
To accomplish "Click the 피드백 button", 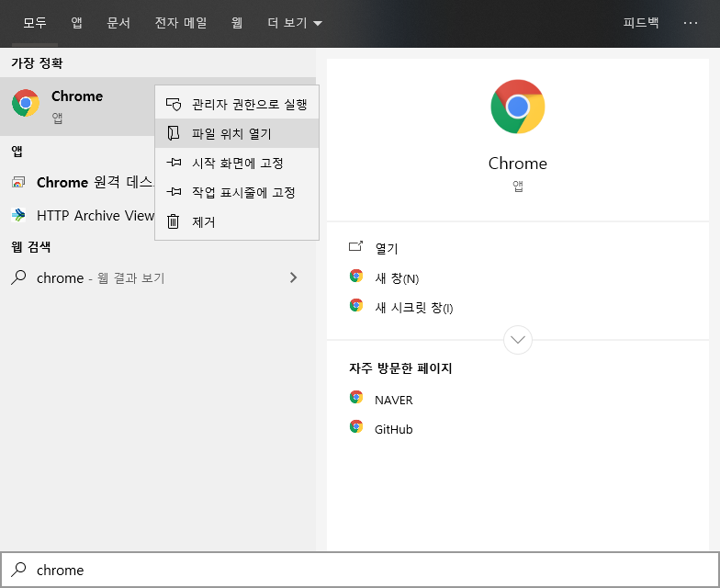I will (641, 22).
